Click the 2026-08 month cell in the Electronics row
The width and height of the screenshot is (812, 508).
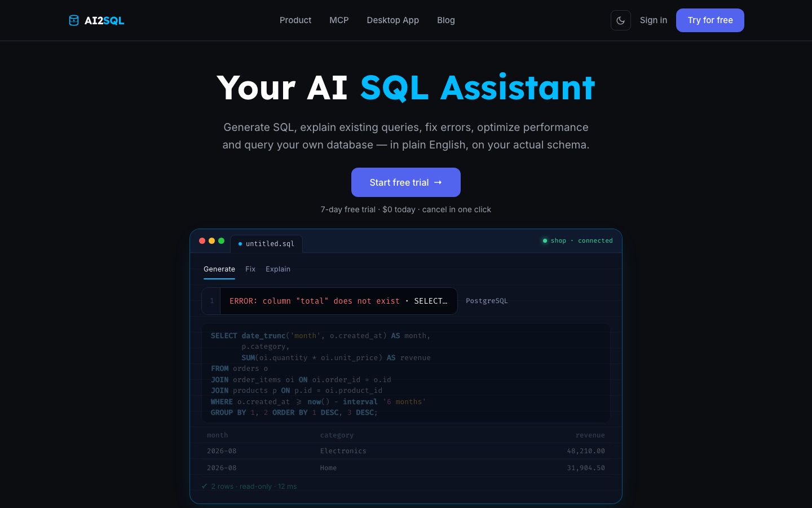pos(222,451)
